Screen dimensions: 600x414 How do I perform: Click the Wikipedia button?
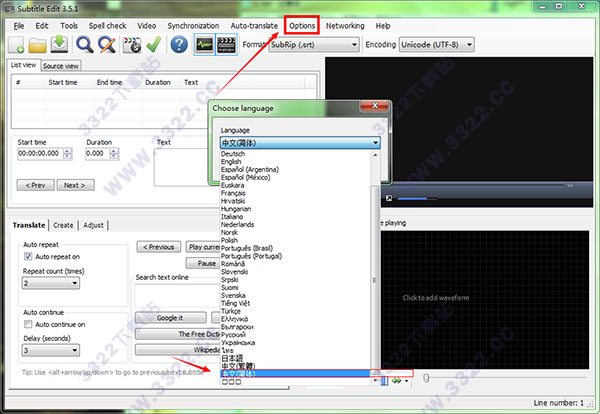(178, 350)
